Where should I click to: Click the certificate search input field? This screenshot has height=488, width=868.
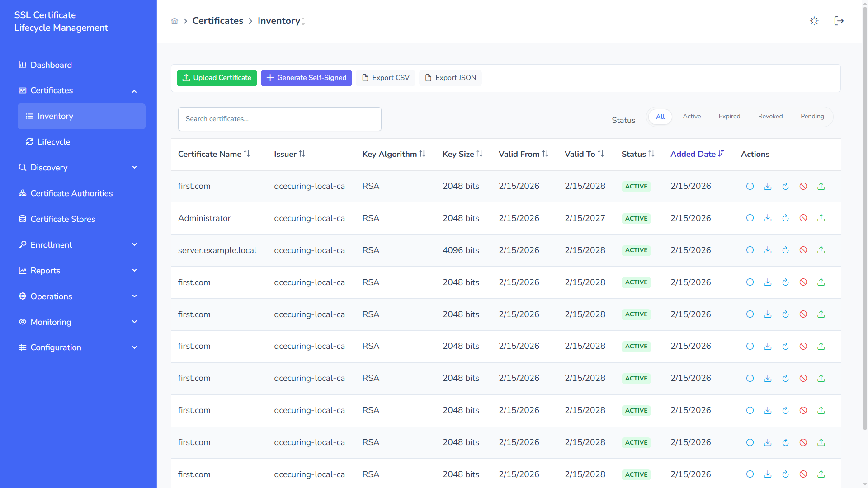pyautogui.click(x=279, y=119)
